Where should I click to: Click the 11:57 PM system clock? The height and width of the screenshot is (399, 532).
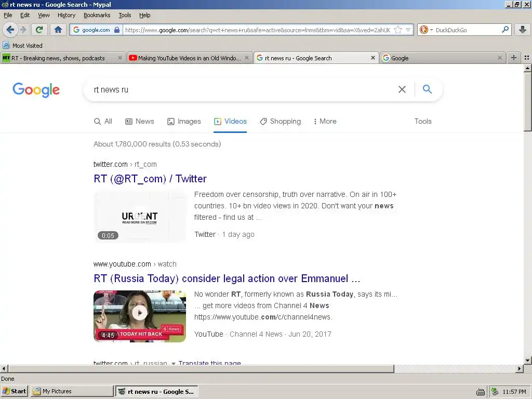pos(514,392)
